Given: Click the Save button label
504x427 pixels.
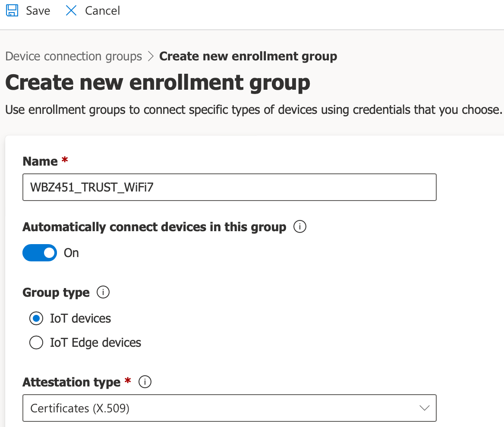Looking at the screenshot, I should pyautogui.click(x=38, y=11).
